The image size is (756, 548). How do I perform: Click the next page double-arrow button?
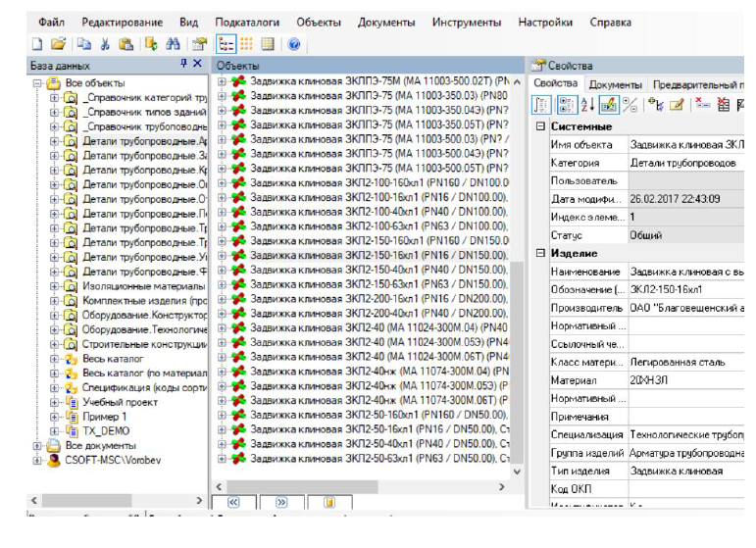(x=281, y=502)
